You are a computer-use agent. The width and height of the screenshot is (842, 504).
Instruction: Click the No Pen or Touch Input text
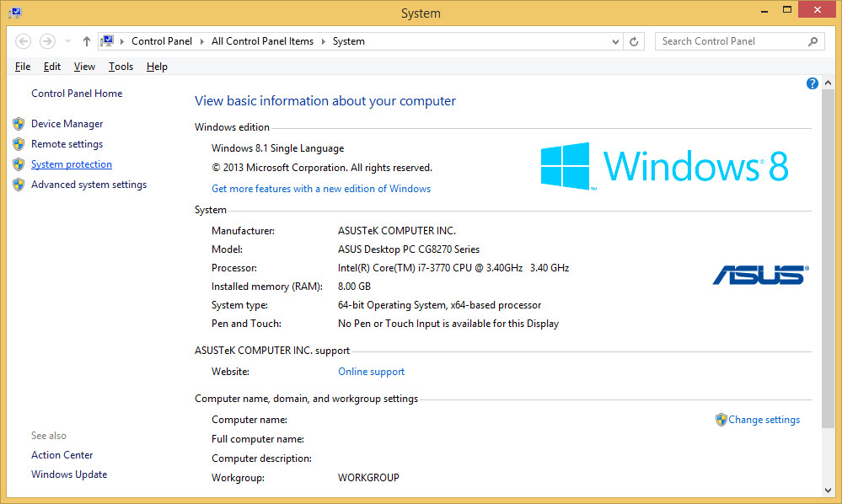coord(448,324)
